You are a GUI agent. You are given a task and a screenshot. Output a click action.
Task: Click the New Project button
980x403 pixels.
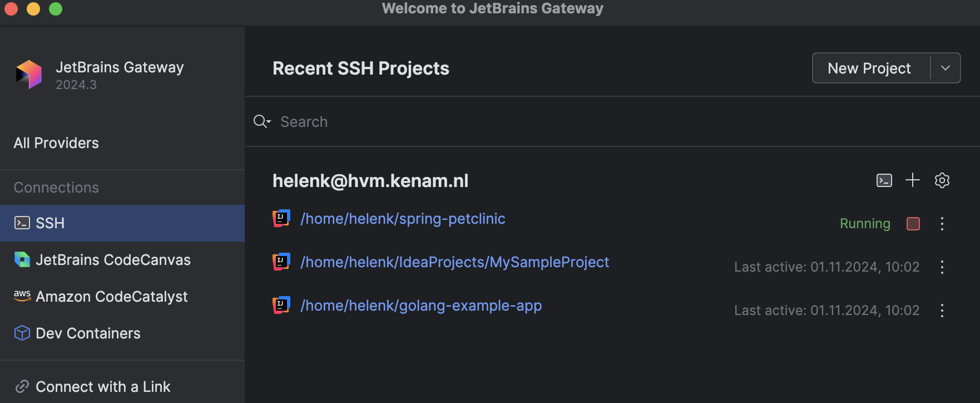point(869,68)
